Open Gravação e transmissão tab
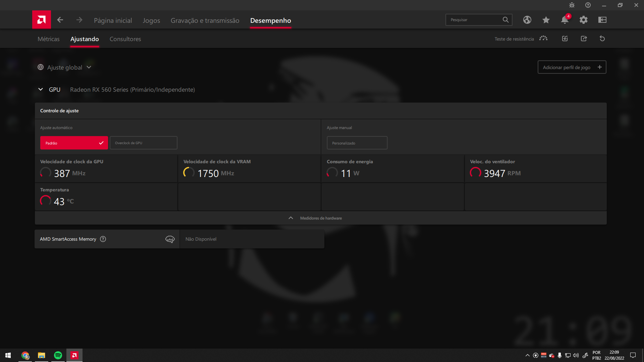The height and width of the screenshot is (362, 644). tap(205, 20)
